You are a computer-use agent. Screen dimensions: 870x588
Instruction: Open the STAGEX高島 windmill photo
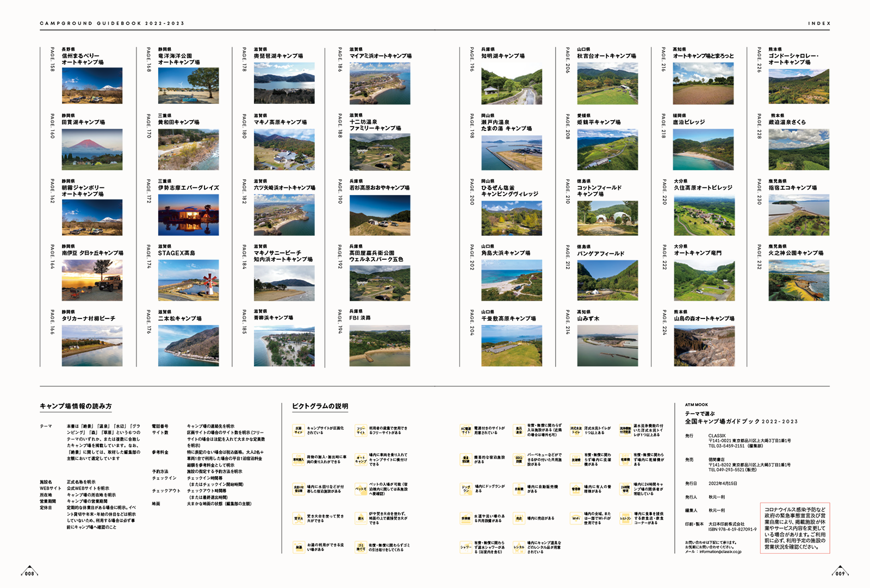tap(188, 280)
